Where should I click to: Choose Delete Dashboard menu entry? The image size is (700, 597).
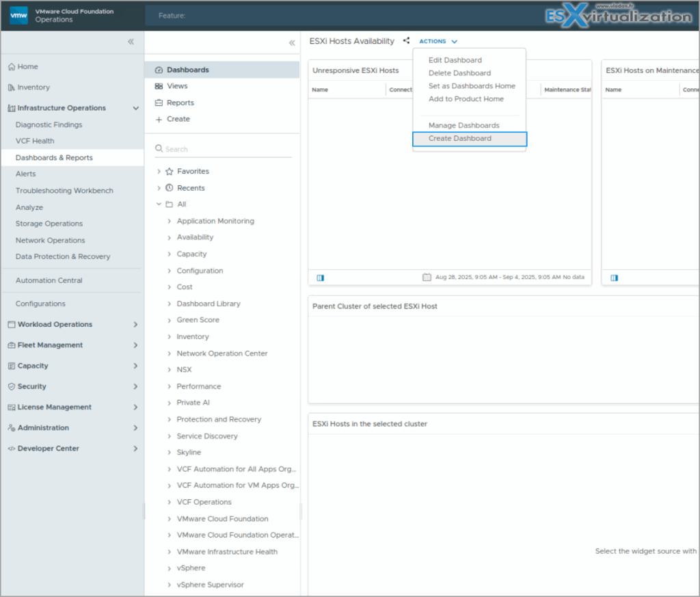point(459,73)
